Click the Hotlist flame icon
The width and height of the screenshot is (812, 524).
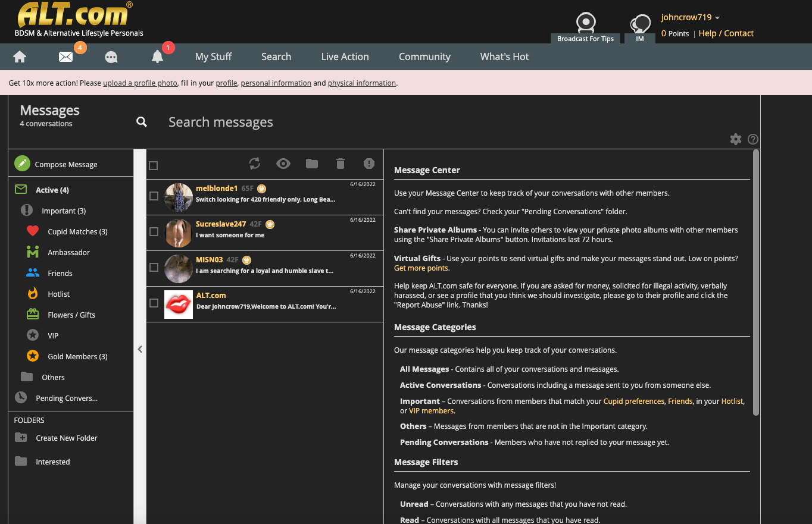33,294
